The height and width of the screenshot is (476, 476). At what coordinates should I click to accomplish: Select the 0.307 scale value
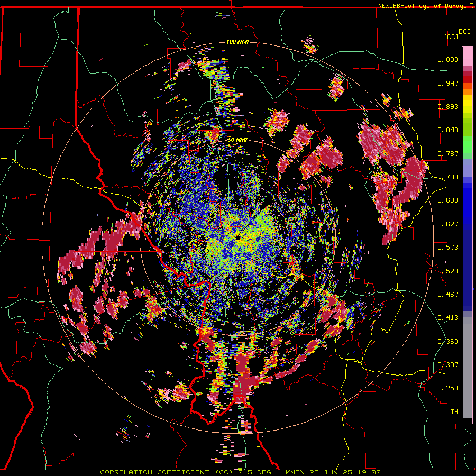pyautogui.click(x=448, y=364)
